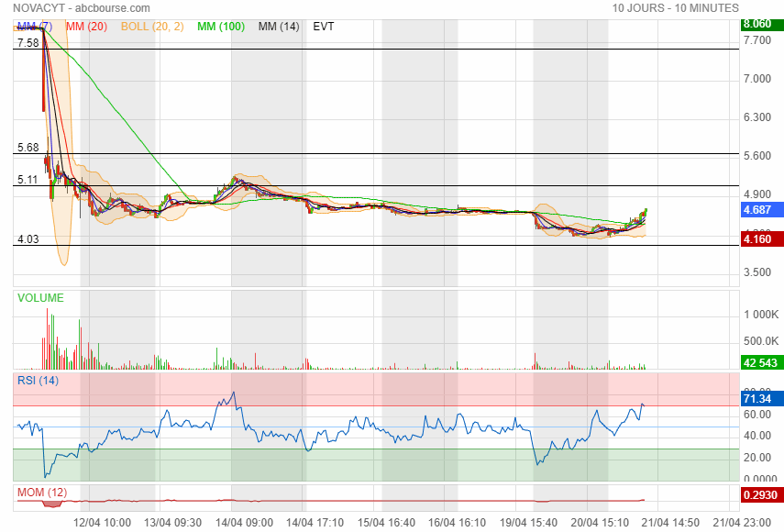Click the 3.500 price axis value

click(757, 272)
